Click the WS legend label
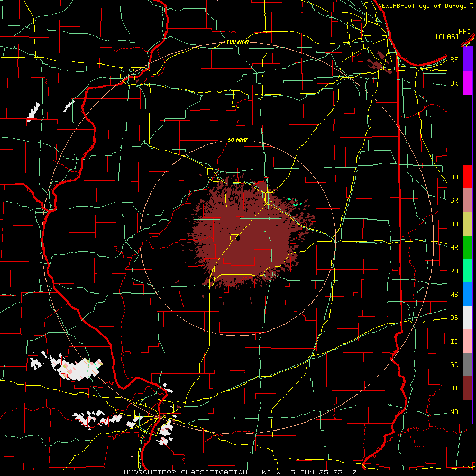The image size is (476, 476). [x=454, y=295]
